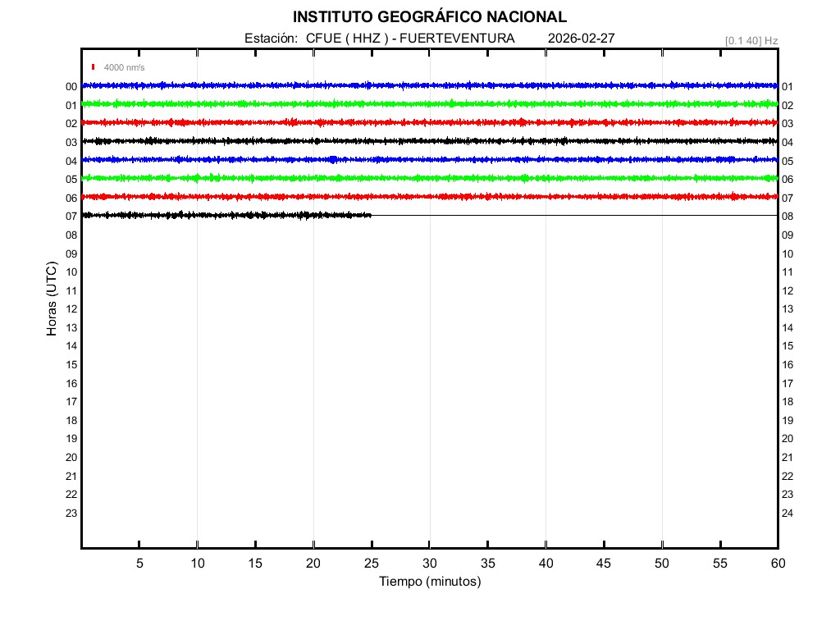The width and height of the screenshot is (840, 630).
Task: Click hour label 23 on the left axis
Action: (71, 514)
